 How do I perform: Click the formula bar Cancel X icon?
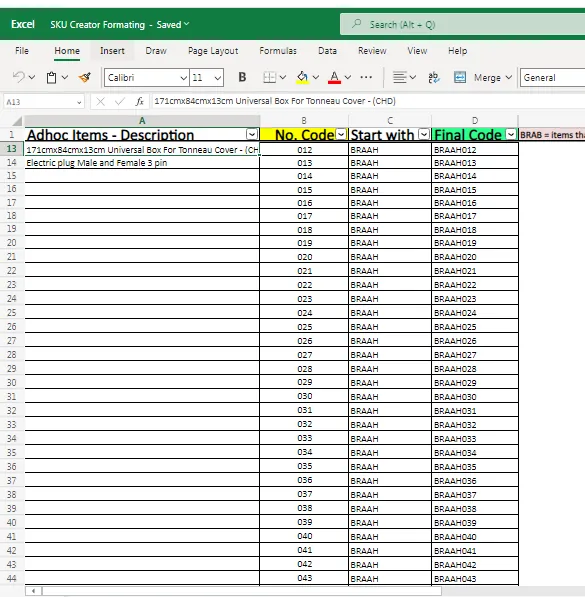(x=100, y=102)
